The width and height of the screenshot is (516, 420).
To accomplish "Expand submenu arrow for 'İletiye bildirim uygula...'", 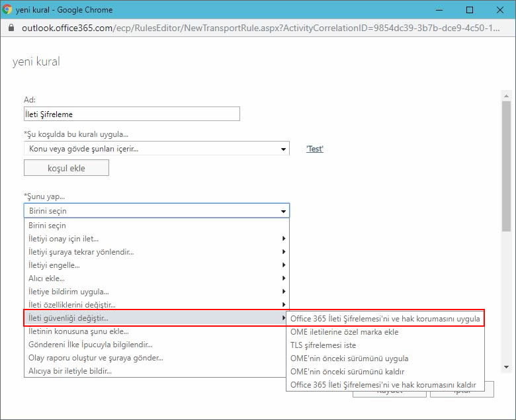I will coord(284,292).
